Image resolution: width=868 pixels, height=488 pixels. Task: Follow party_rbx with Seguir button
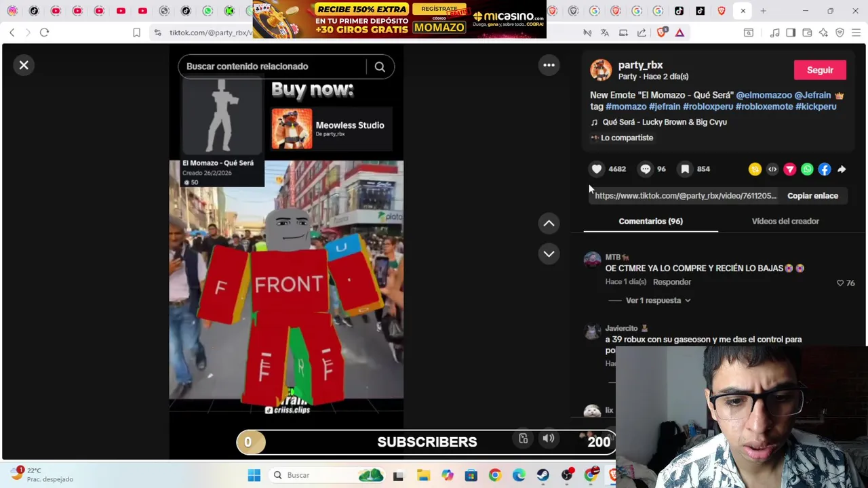[820, 70]
